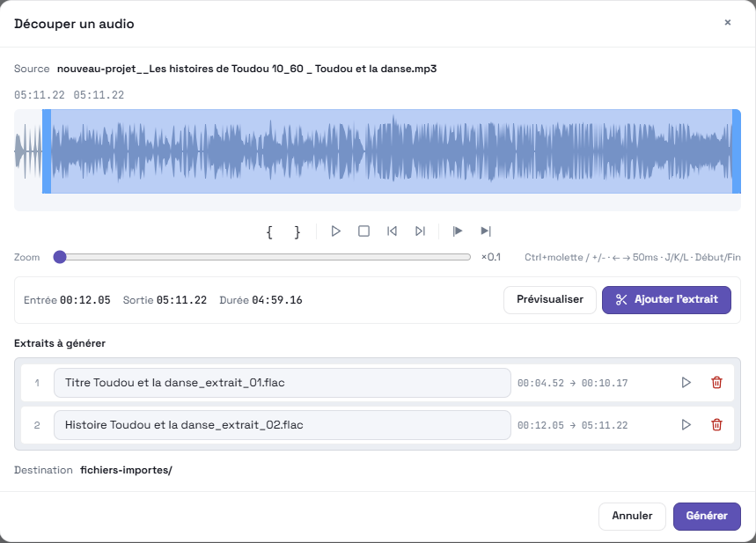
Task: Click row number 1 in the extracts list
Action: 37,383
